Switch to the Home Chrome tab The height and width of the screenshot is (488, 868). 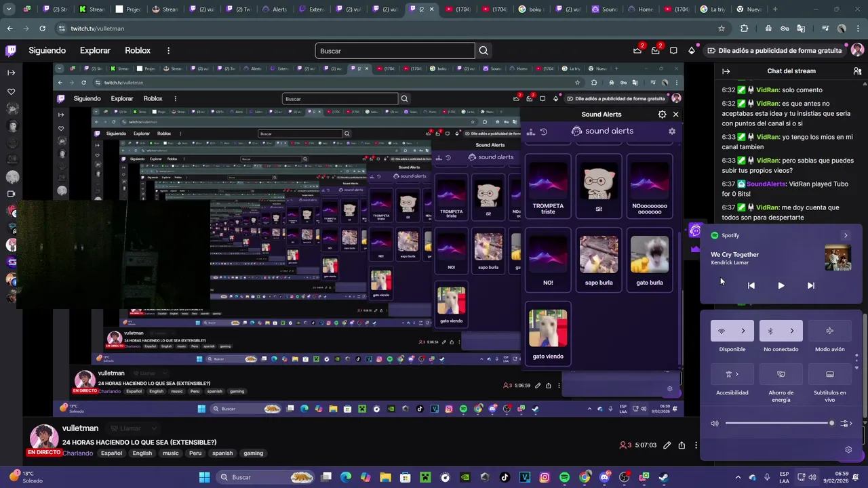tap(640, 9)
